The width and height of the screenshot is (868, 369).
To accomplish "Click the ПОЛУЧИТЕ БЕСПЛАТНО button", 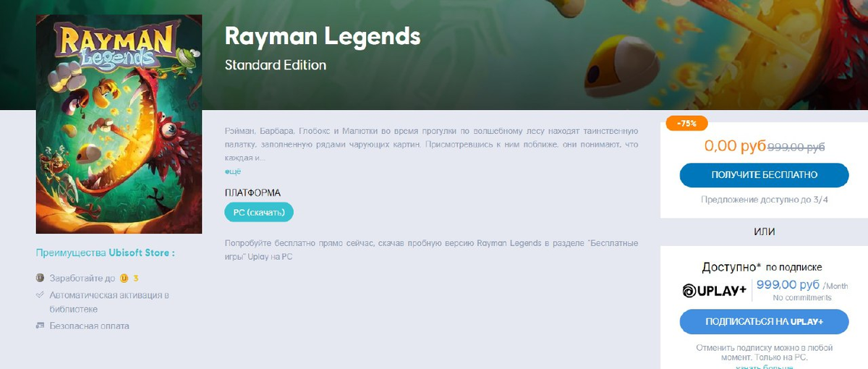I will click(x=764, y=175).
